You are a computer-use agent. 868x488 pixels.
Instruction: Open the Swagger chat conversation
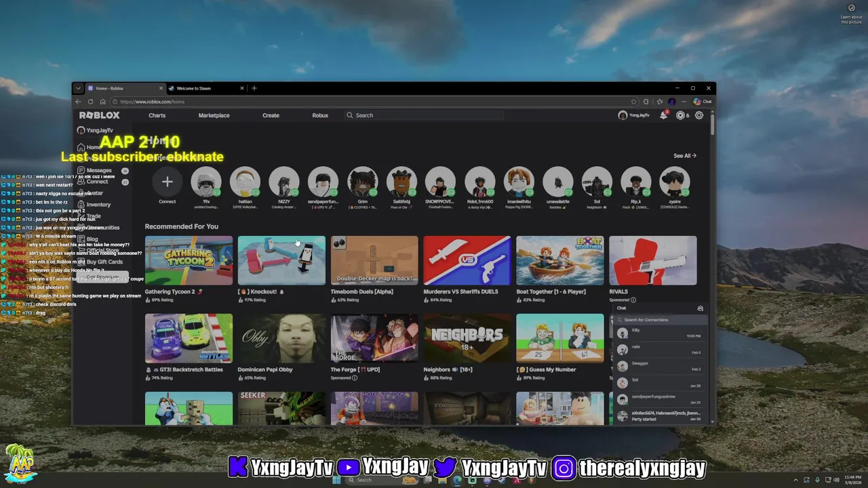click(x=659, y=366)
